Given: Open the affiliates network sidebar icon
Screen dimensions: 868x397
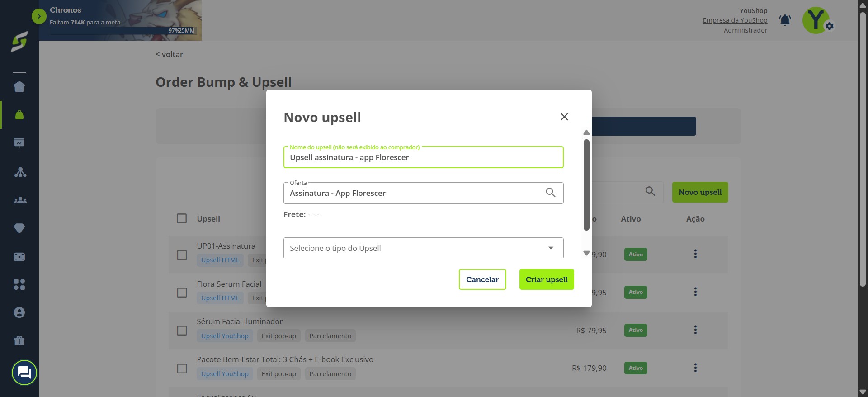Looking at the screenshot, I should pos(19,172).
